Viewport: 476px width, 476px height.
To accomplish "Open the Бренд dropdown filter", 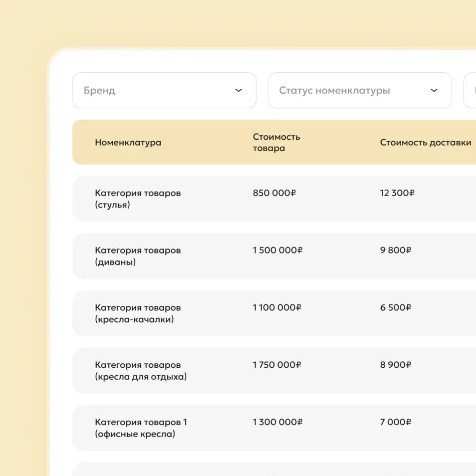I will (x=164, y=90).
